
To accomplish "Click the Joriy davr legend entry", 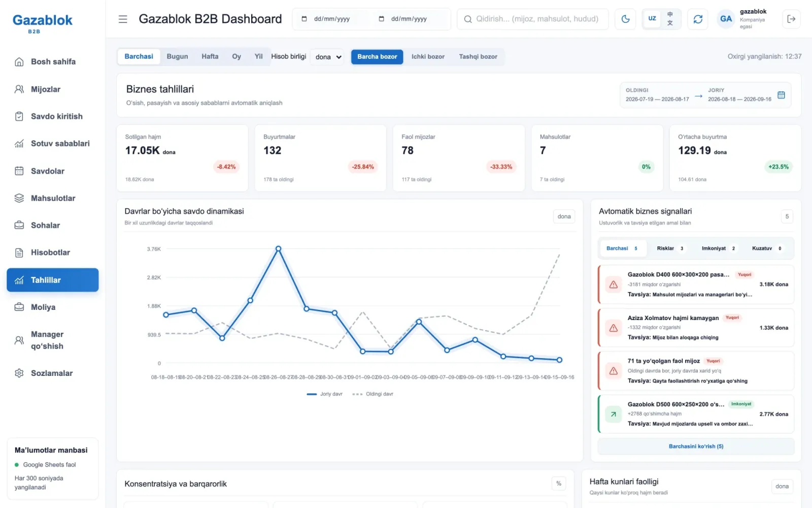I will pyautogui.click(x=325, y=394).
